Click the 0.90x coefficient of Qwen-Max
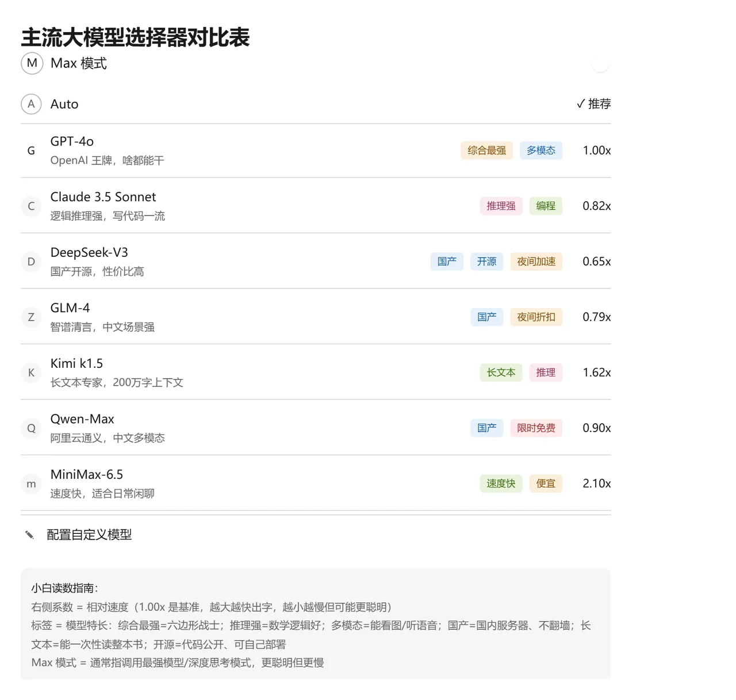Screen dimensions: 736x700 pyautogui.click(x=597, y=428)
